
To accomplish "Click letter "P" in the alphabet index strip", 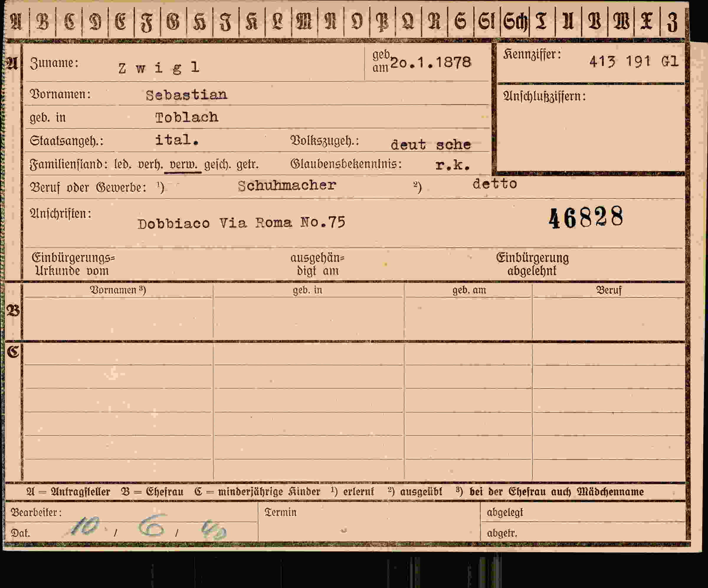I will [x=382, y=22].
